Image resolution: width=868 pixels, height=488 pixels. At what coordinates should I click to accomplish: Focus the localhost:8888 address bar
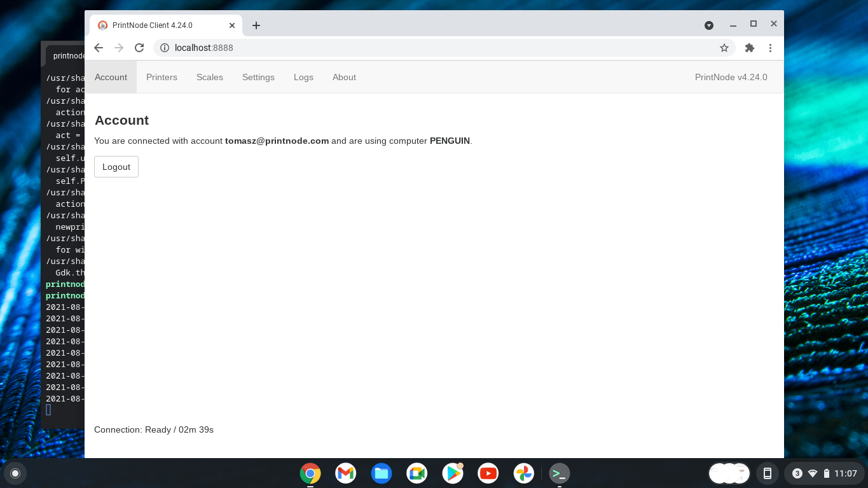point(444,48)
